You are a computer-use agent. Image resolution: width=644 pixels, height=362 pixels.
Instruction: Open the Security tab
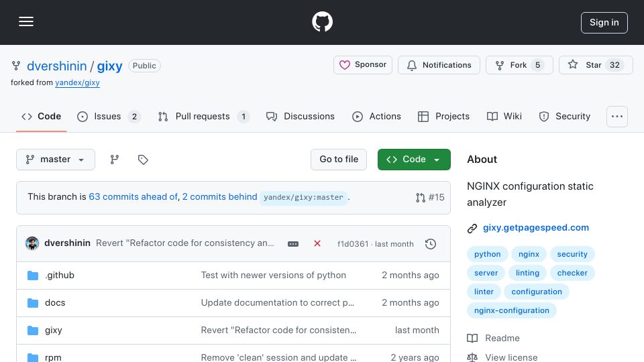point(564,117)
